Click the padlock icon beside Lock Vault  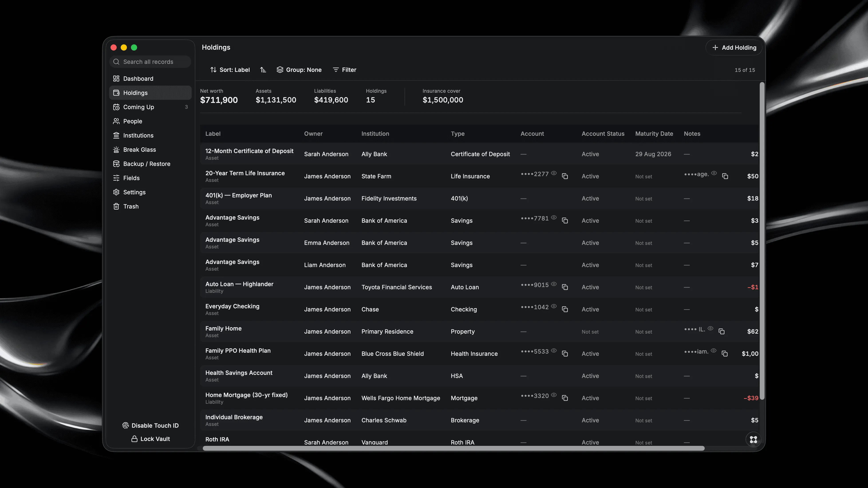(x=134, y=439)
